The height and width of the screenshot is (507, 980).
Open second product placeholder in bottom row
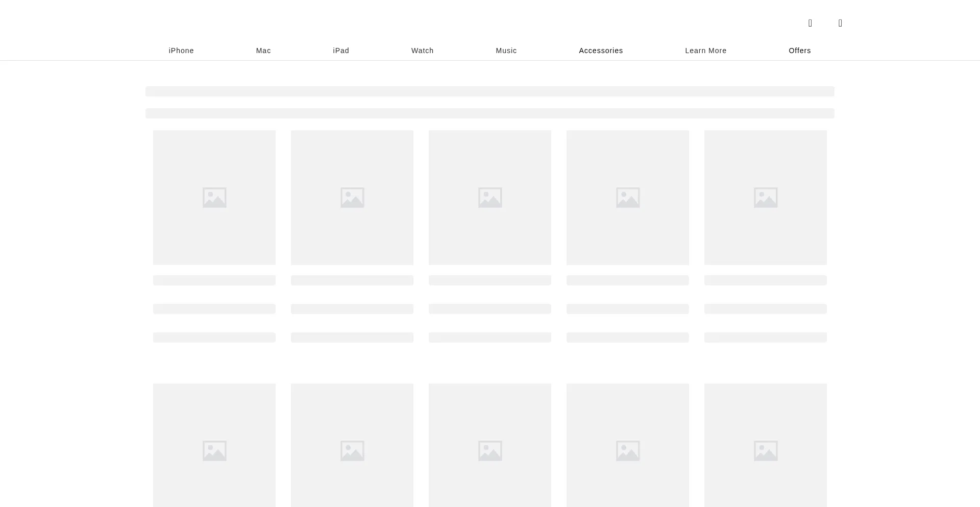[x=352, y=445]
